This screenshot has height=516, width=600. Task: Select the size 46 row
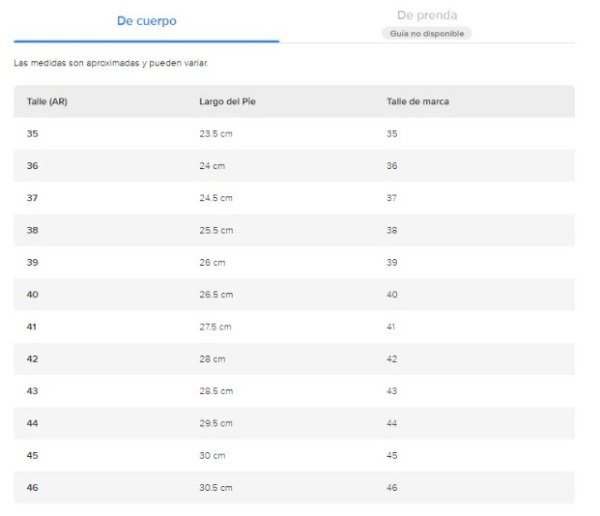click(x=294, y=487)
